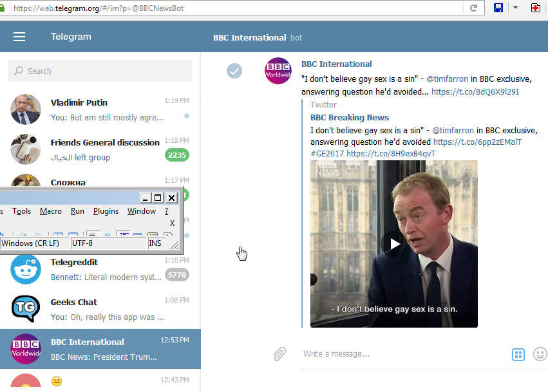The width and height of the screenshot is (548, 392).
Task: Click the Friends General discussion avatar
Action: click(26, 149)
